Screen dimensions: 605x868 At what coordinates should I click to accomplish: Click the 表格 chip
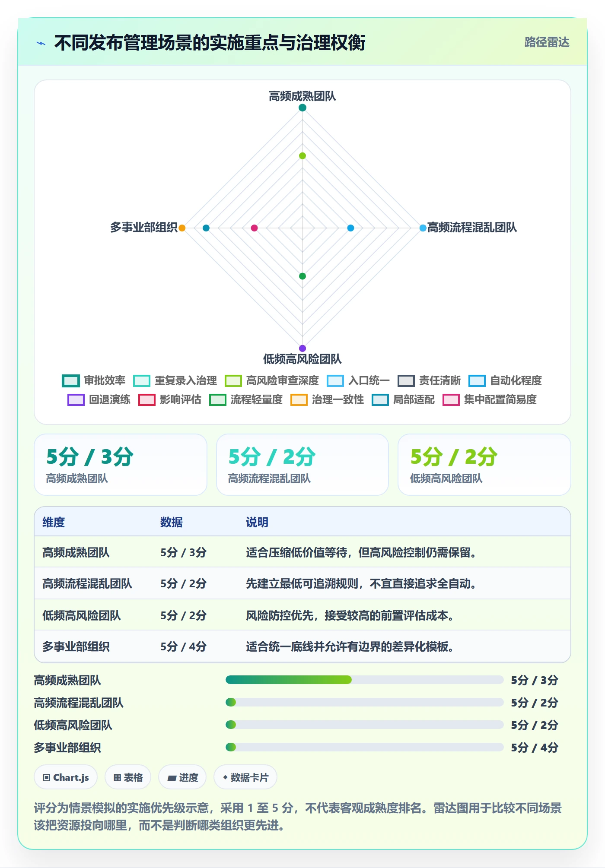pyautogui.click(x=128, y=777)
